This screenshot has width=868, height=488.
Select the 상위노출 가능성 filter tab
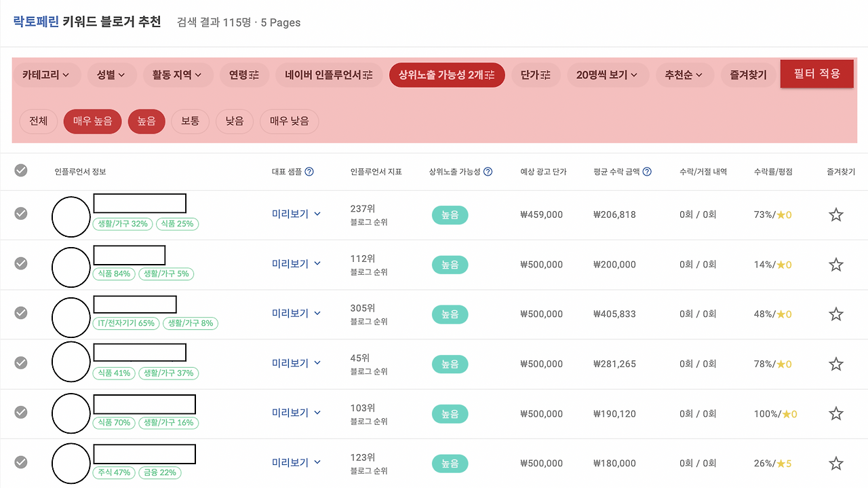click(446, 75)
